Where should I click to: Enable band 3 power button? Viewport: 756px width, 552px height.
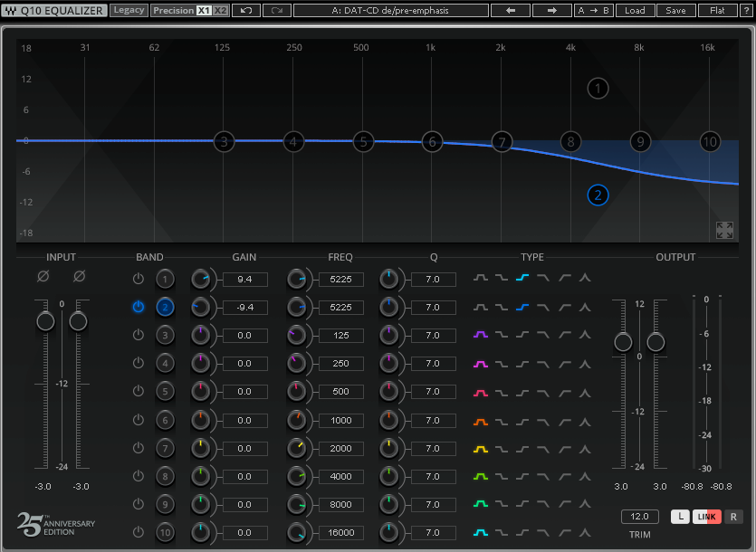(139, 335)
